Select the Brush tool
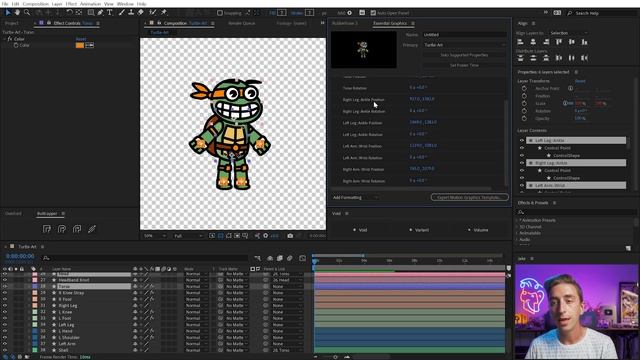This screenshot has height=360, width=640. [122, 13]
